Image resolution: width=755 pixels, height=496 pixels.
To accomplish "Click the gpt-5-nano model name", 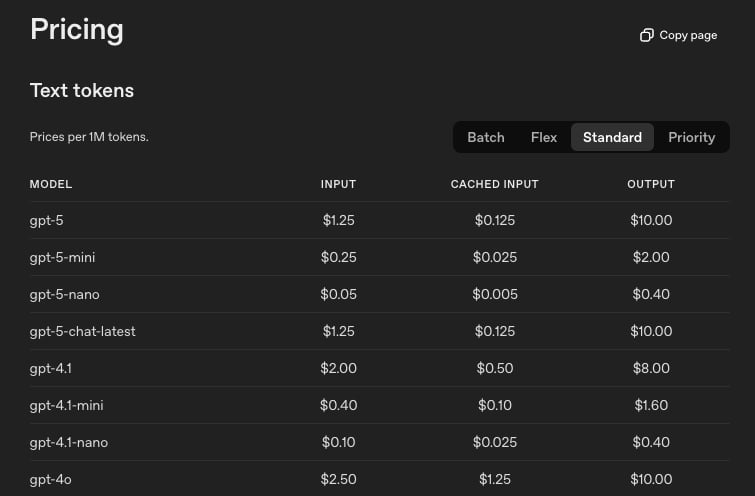I will [x=65, y=294].
